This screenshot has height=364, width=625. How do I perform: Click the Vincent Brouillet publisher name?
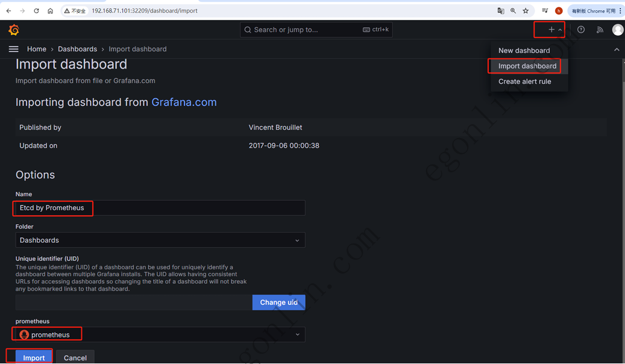pyautogui.click(x=275, y=128)
